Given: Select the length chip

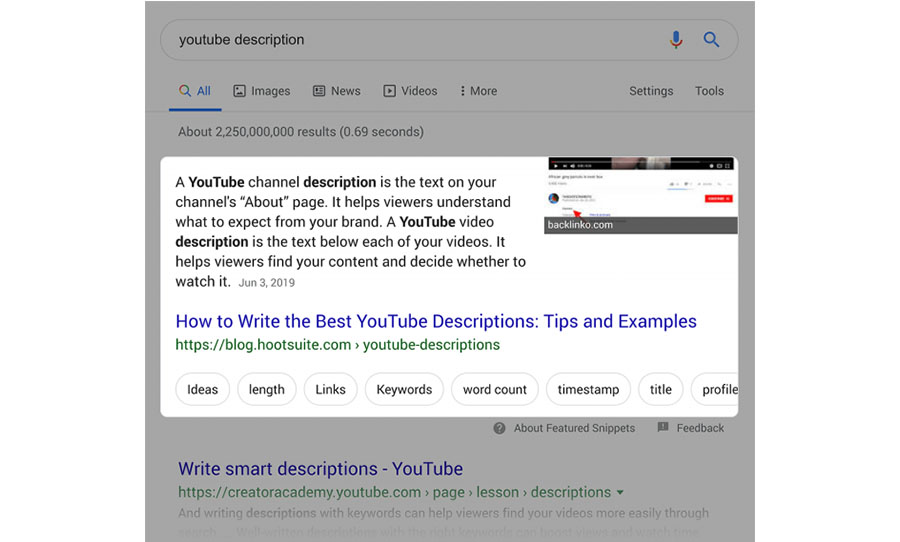Looking at the screenshot, I should tap(267, 389).
